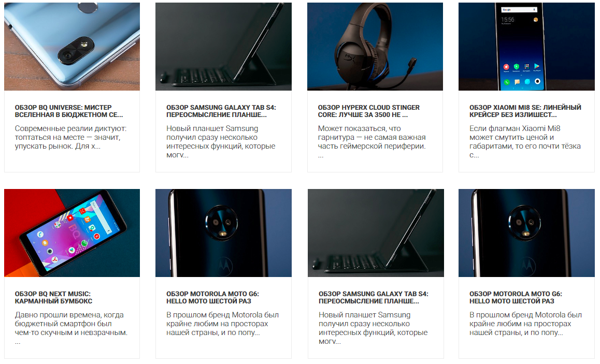Click the HyperX Cloud Stinger headset photo
Viewport: 600px width, 364px height.
point(375,46)
